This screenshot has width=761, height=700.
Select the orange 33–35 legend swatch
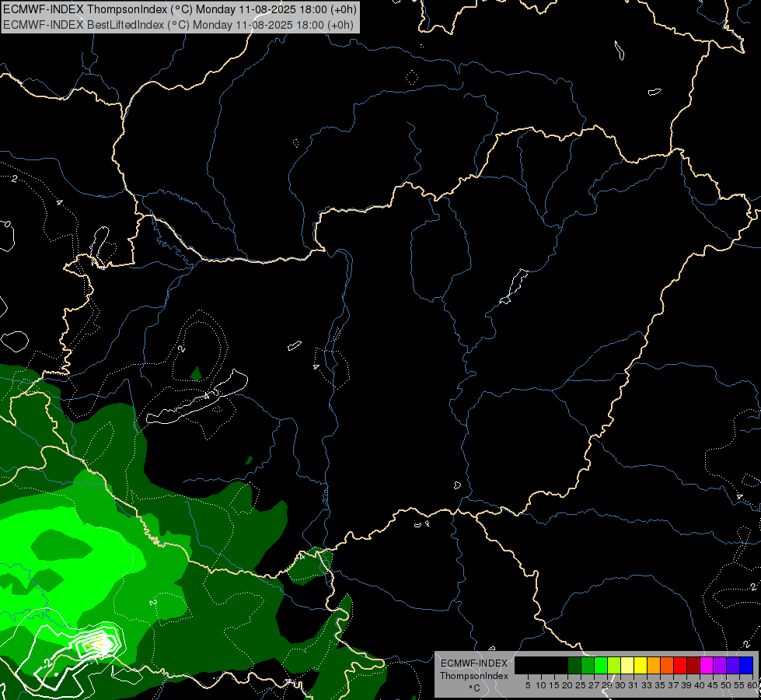(x=654, y=665)
